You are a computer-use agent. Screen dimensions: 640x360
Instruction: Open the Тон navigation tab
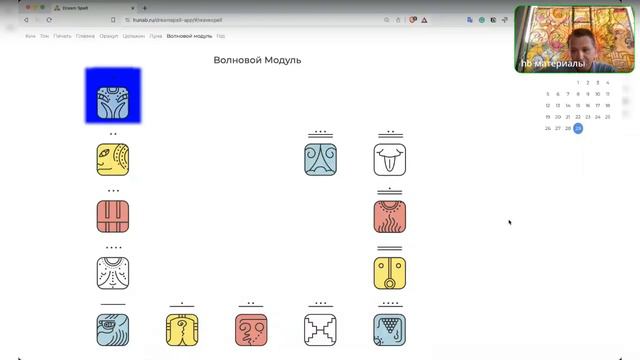(x=44, y=36)
